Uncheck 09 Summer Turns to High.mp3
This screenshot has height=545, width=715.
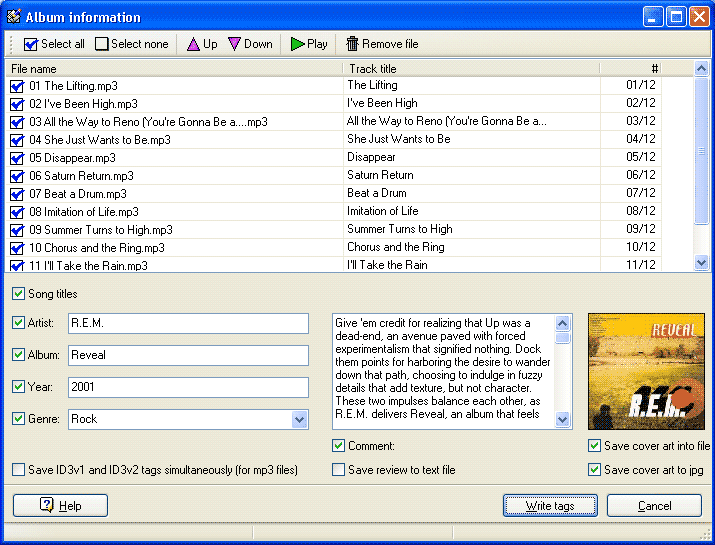(17, 230)
